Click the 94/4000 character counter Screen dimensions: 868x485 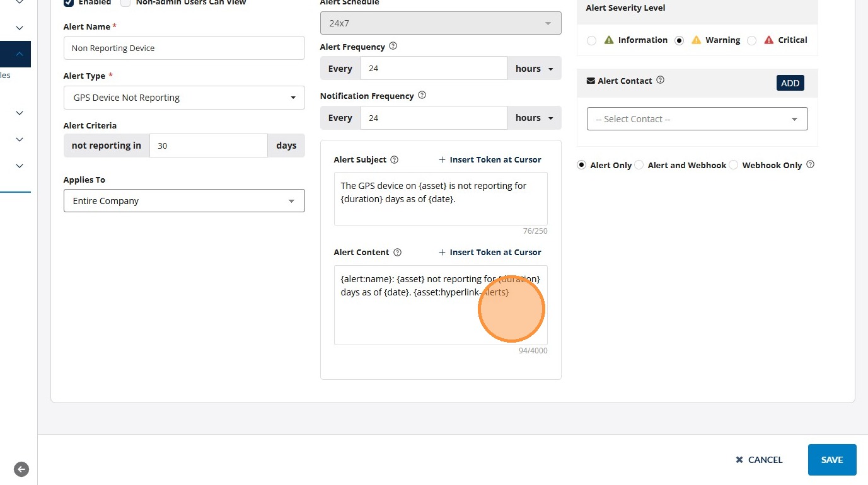coord(533,351)
